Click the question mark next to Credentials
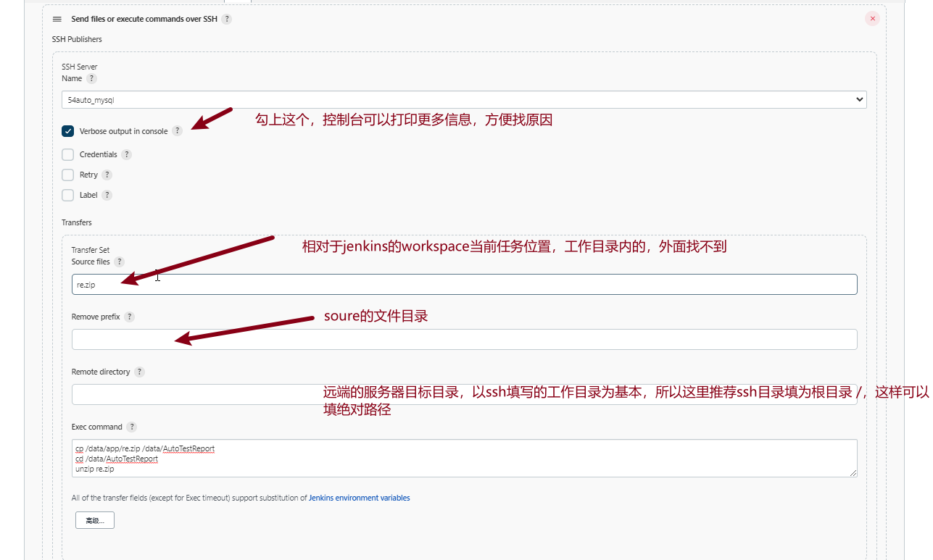 point(127,154)
